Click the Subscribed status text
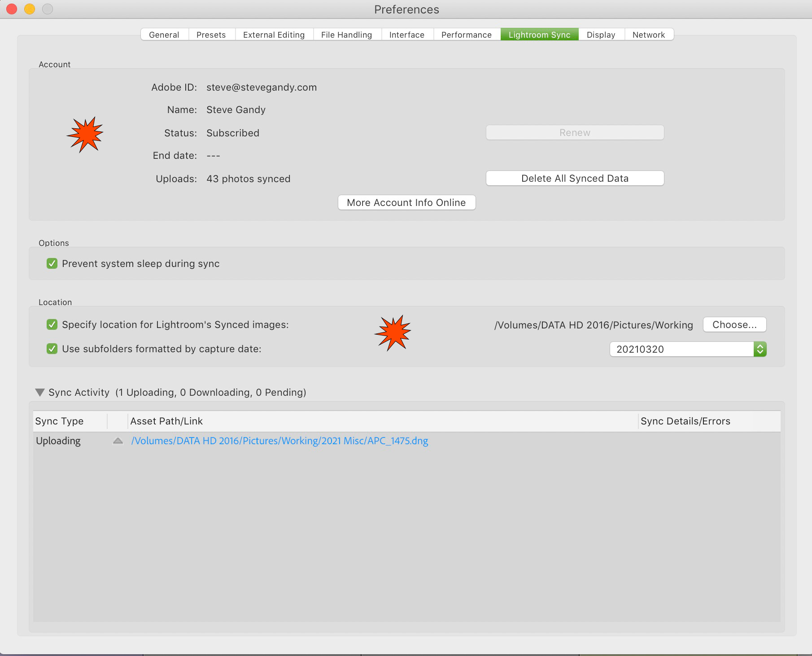This screenshot has height=656, width=812. (x=233, y=133)
